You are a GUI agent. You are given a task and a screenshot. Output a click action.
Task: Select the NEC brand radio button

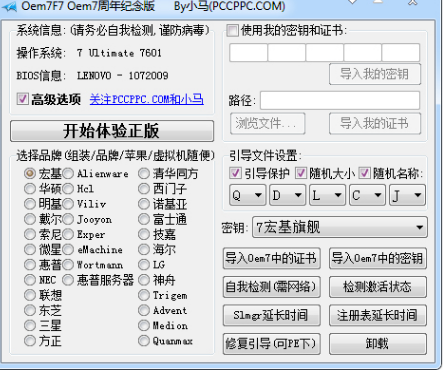[x=30, y=280]
